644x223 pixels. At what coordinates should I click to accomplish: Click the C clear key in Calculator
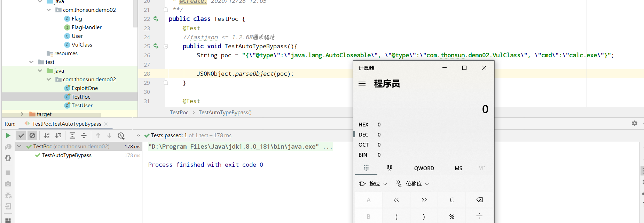[451, 200]
